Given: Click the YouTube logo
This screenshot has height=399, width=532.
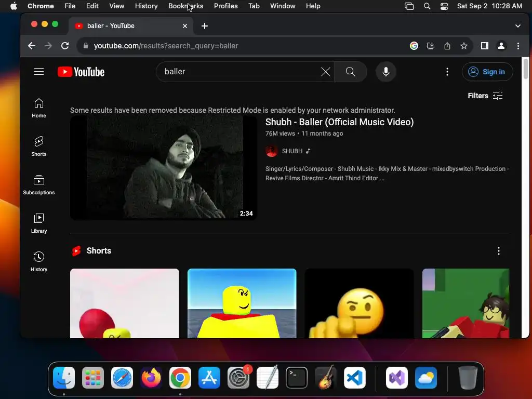Looking at the screenshot, I should tap(81, 72).
